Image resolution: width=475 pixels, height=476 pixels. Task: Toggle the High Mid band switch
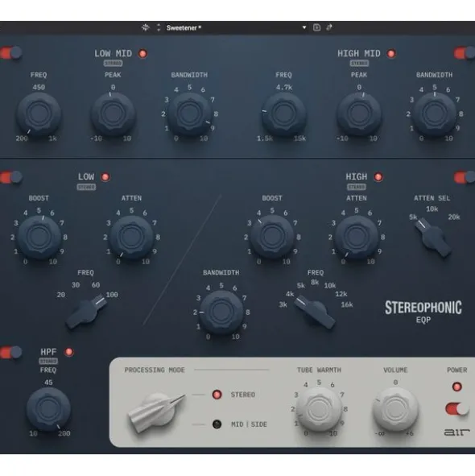coord(465,53)
